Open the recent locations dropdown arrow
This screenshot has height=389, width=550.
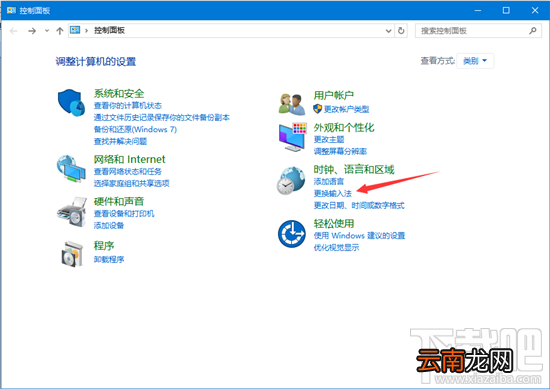pos(47,31)
